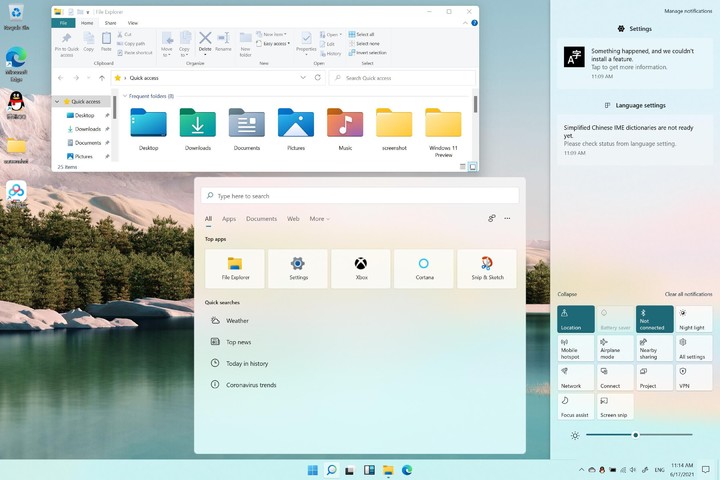Click the Weather quick search

coord(237,321)
